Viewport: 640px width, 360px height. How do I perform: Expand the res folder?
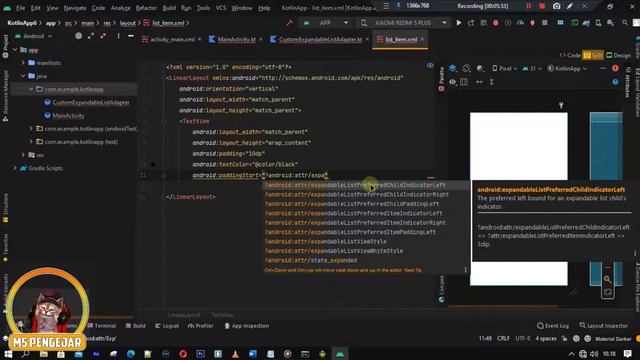pos(23,155)
